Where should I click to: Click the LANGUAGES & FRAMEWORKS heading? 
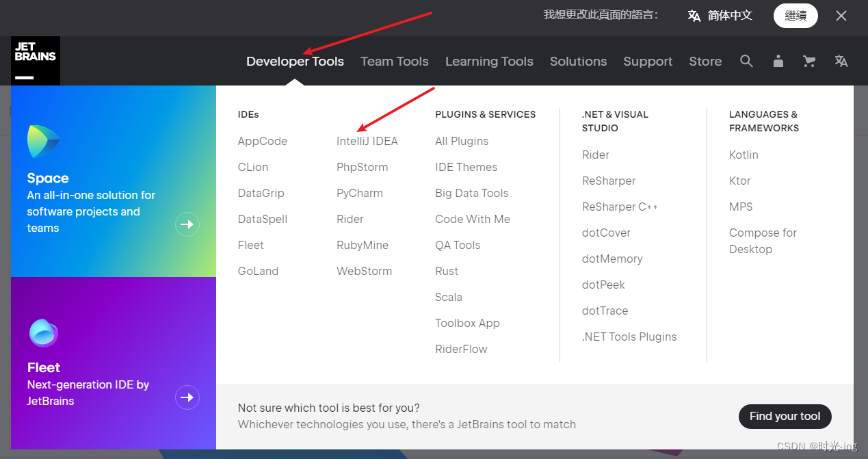coord(764,121)
